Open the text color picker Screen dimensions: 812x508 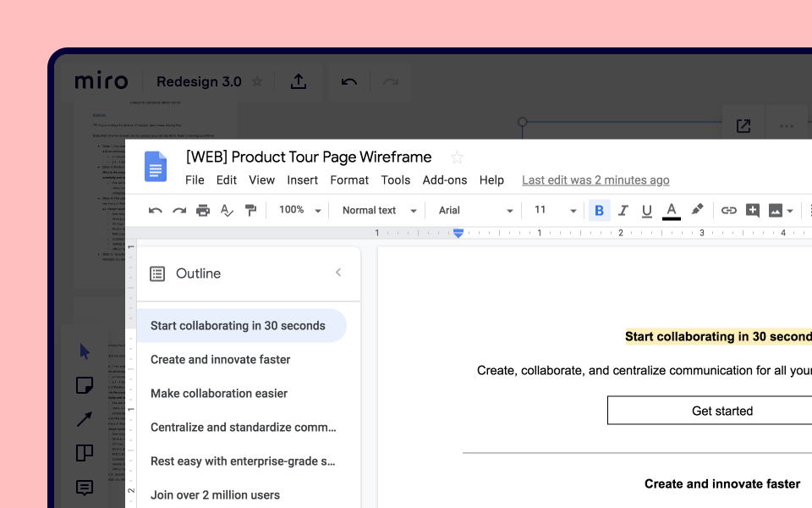coord(672,211)
